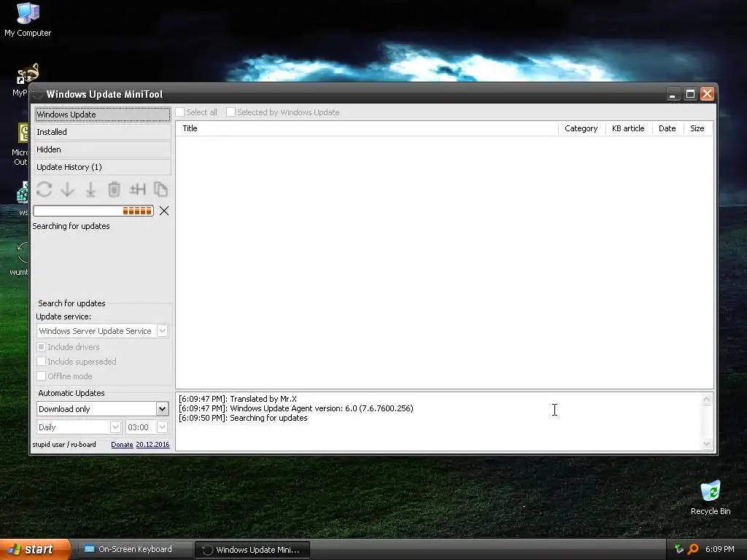This screenshot has width=747, height=560.
Task: Open the My Computer desktop icon
Action: [x=28, y=20]
